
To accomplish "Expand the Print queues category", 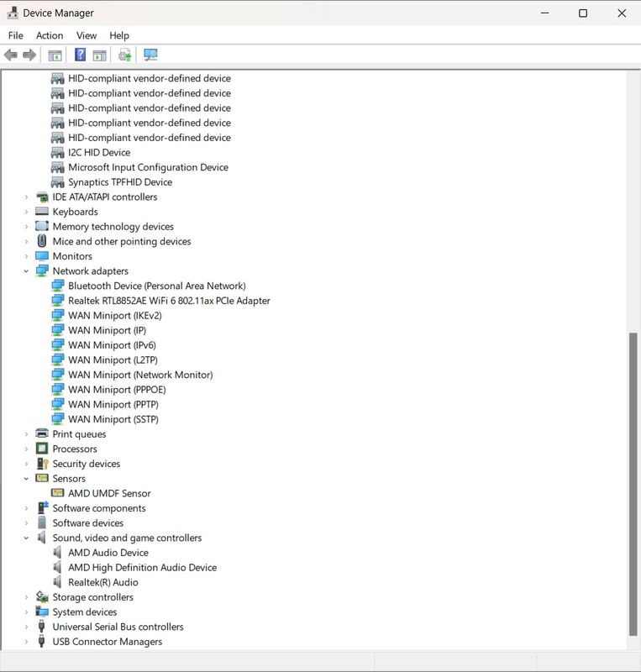I will coord(26,434).
